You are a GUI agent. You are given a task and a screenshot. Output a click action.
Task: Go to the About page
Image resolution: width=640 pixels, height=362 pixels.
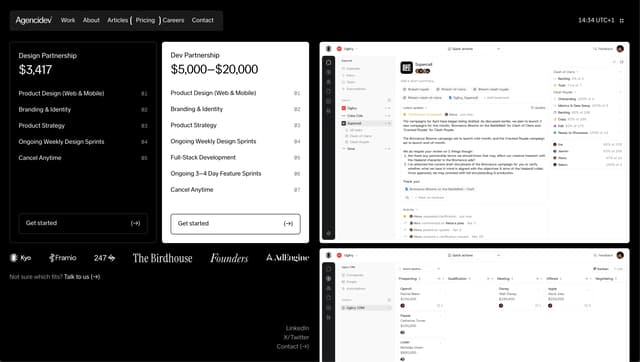[91, 20]
